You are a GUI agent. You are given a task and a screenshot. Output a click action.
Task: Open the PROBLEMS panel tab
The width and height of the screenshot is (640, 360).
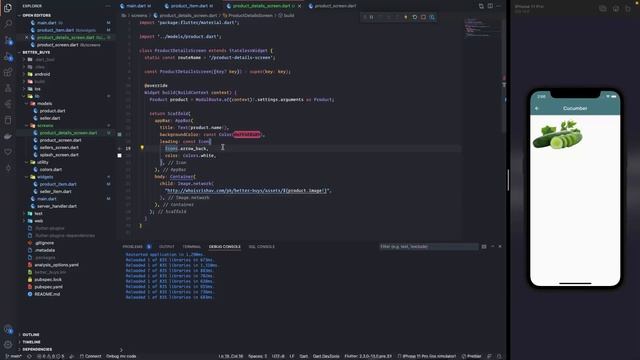coord(133,247)
